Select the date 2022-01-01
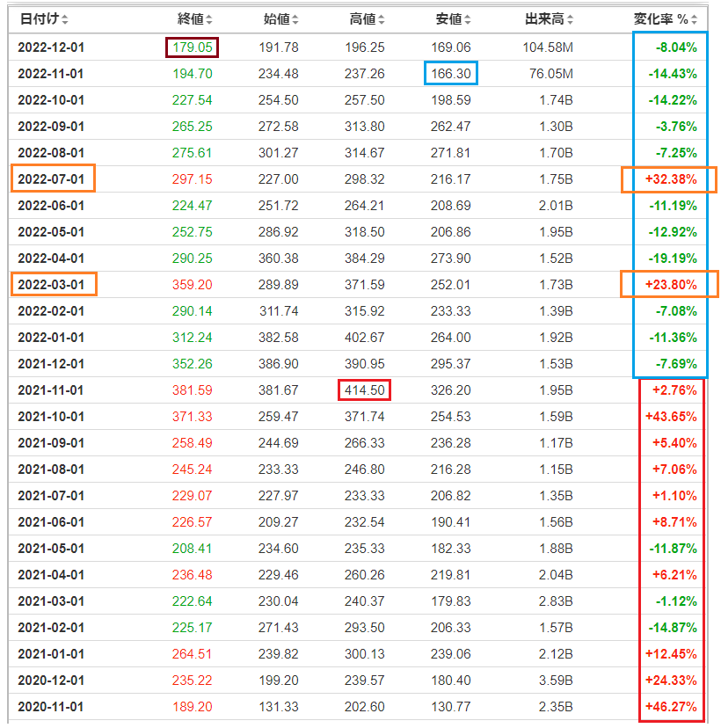Screen dimensions: 721x728 (51, 337)
